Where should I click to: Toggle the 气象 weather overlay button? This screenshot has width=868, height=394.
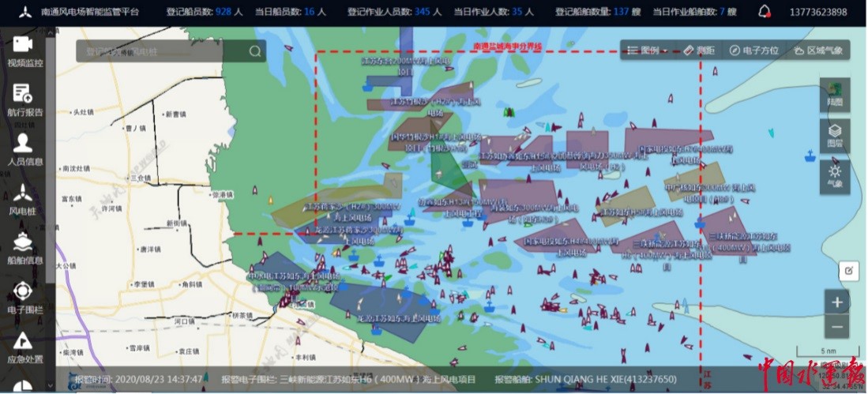835,176
